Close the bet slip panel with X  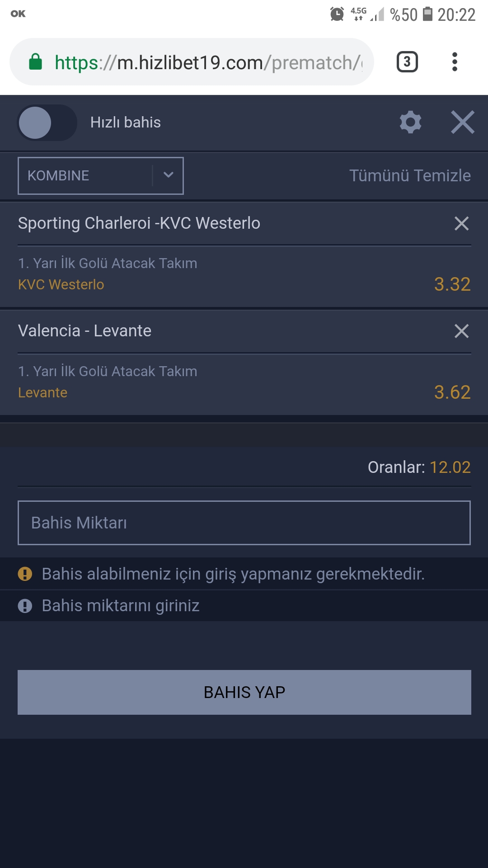click(x=463, y=122)
